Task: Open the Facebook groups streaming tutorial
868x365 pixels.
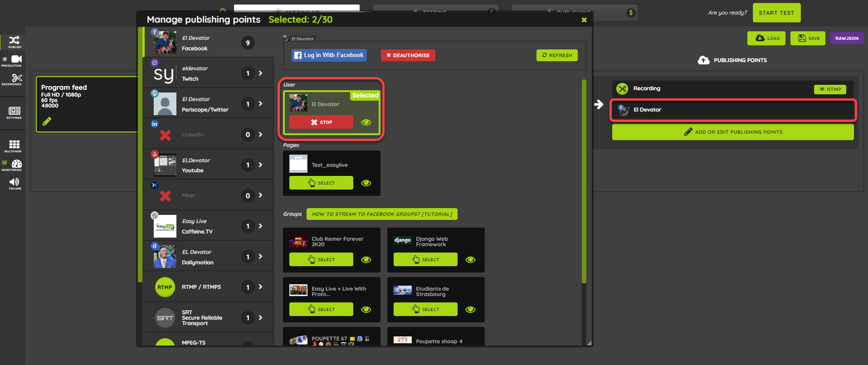Action: pyautogui.click(x=382, y=214)
